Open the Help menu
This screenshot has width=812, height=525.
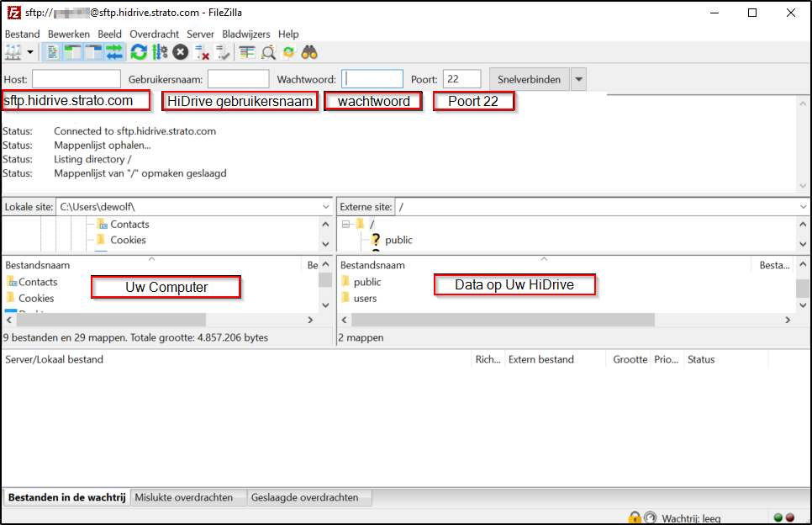[x=288, y=34]
